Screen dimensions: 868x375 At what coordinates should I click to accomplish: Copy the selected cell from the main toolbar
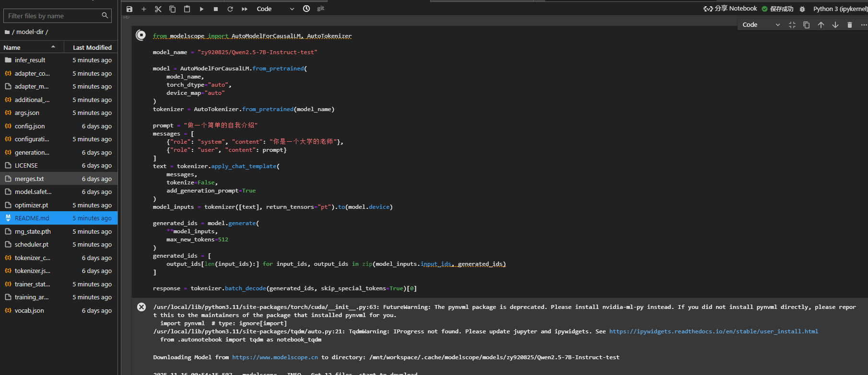point(173,9)
